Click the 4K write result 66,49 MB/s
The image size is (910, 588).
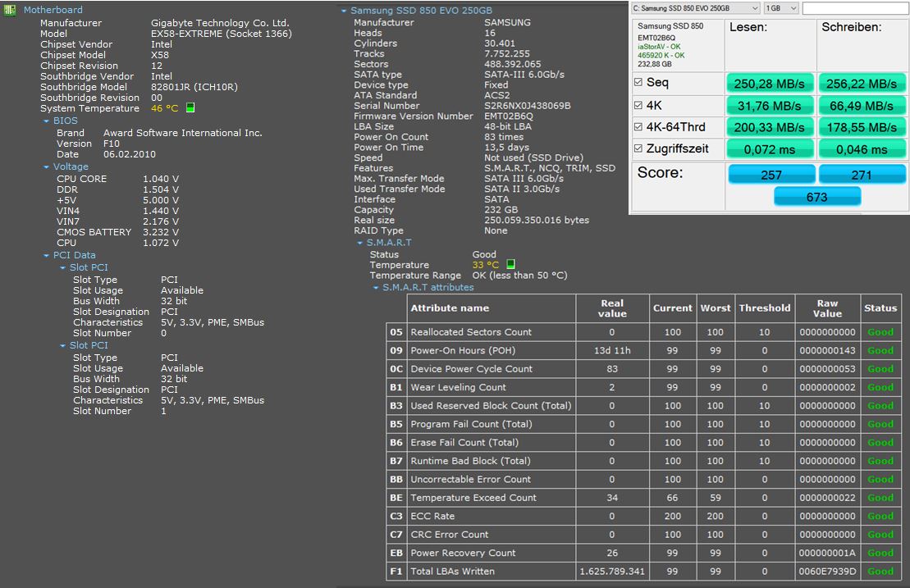862,106
